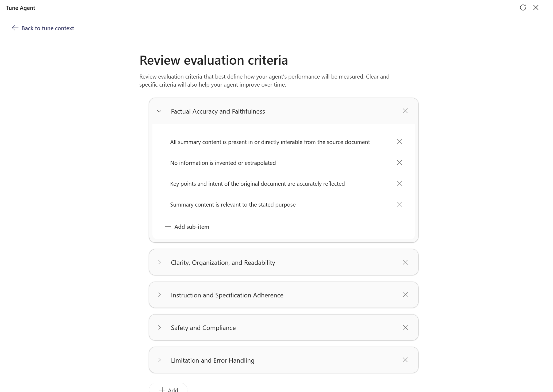Delete the 'No information is invented' sub-item
The height and width of the screenshot is (392, 553).
click(x=399, y=163)
